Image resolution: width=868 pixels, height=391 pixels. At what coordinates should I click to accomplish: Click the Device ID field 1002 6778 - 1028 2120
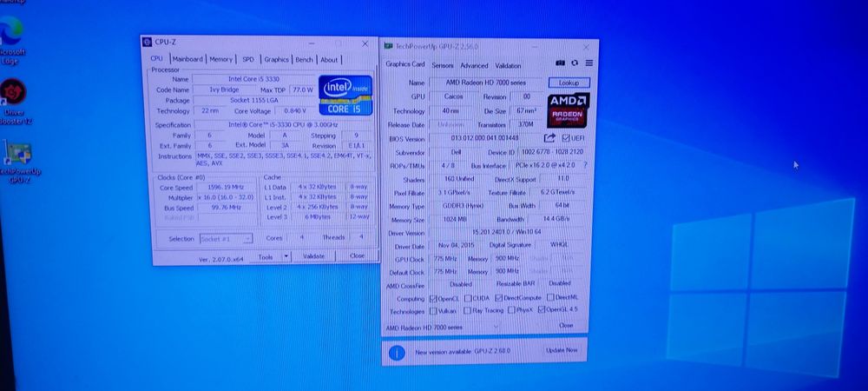click(551, 152)
